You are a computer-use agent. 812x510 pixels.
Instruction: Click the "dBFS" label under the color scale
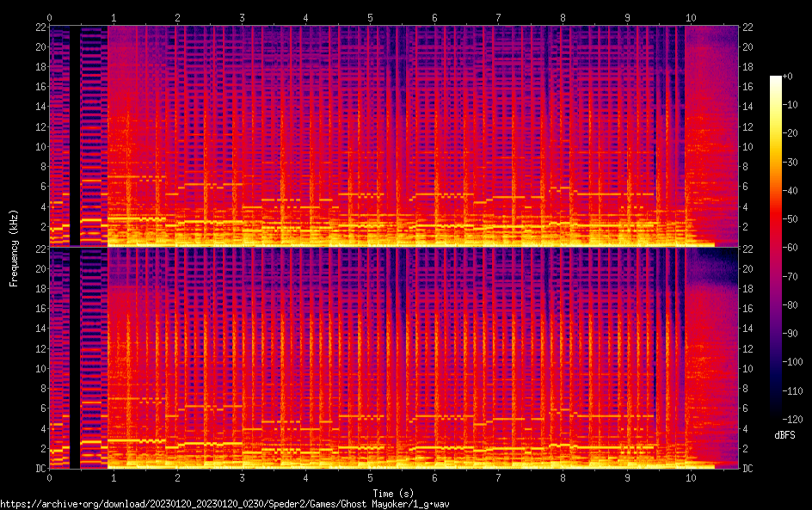pyautogui.click(x=784, y=436)
